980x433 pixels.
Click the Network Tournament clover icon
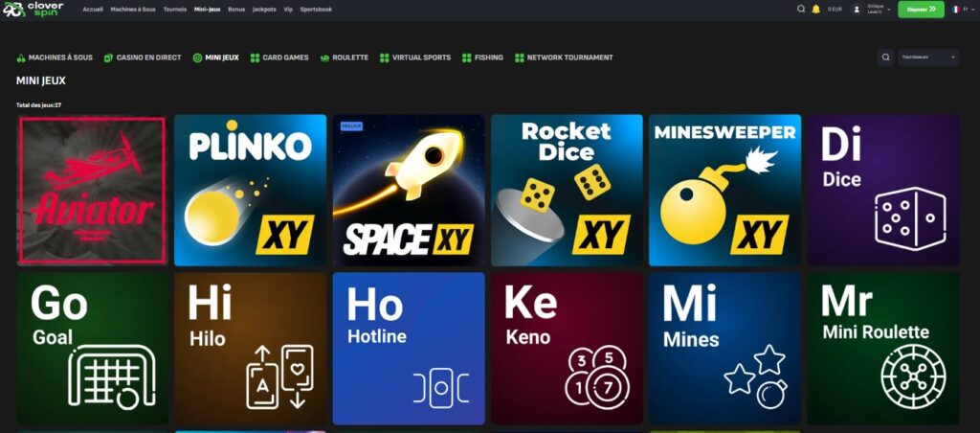pos(520,57)
